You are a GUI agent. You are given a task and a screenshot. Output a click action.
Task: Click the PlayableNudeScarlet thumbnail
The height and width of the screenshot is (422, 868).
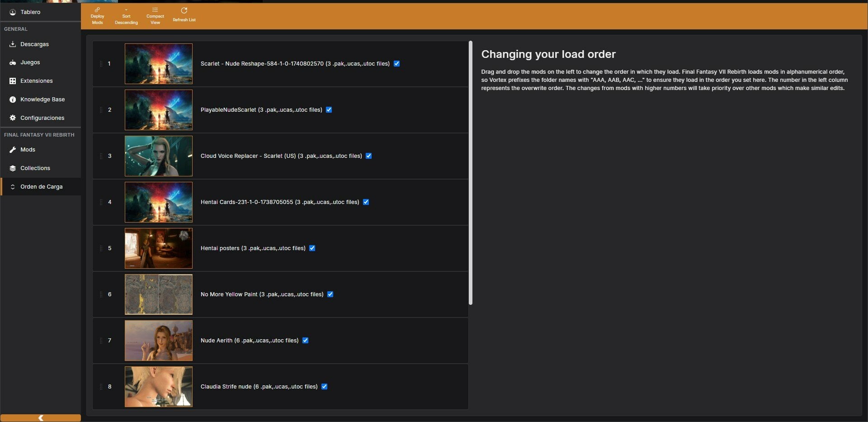pyautogui.click(x=159, y=110)
